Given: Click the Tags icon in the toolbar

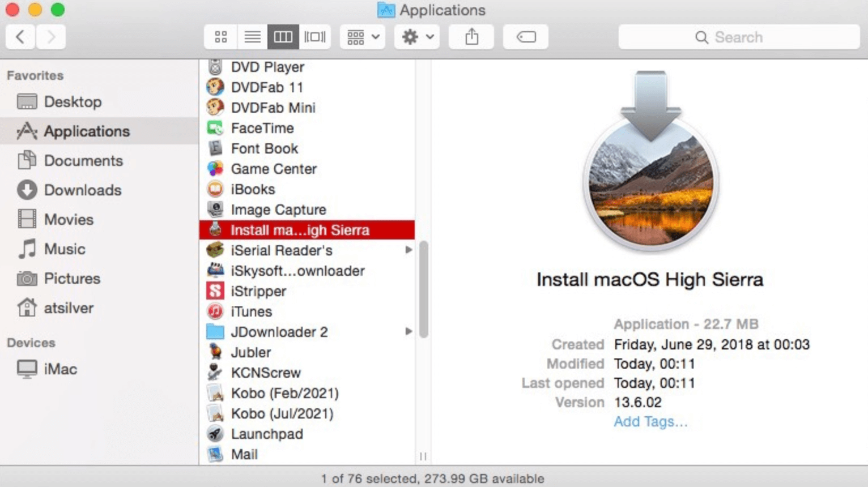Looking at the screenshot, I should click(525, 36).
